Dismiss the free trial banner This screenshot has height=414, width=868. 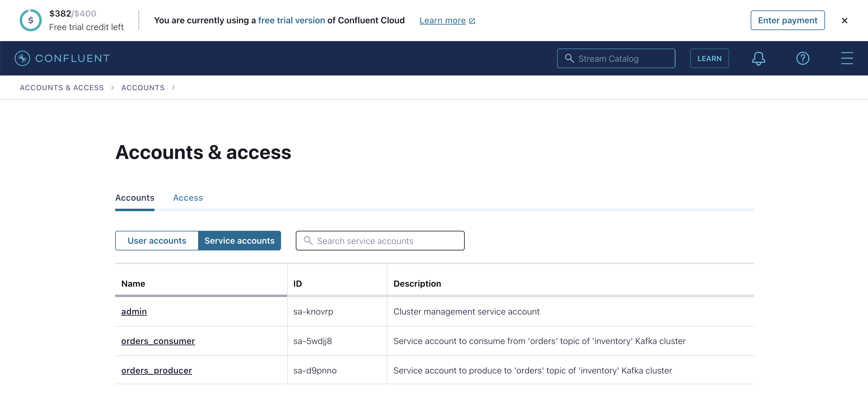coord(844,20)
